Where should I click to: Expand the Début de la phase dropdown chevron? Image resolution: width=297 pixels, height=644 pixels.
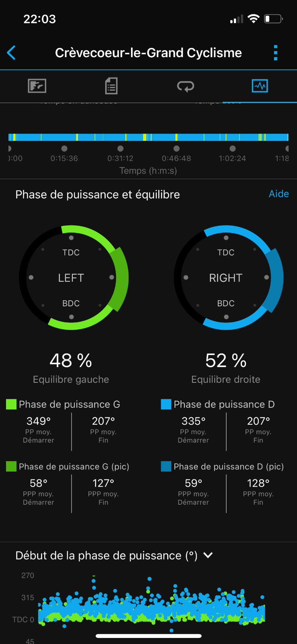click(x=208, y=555)
